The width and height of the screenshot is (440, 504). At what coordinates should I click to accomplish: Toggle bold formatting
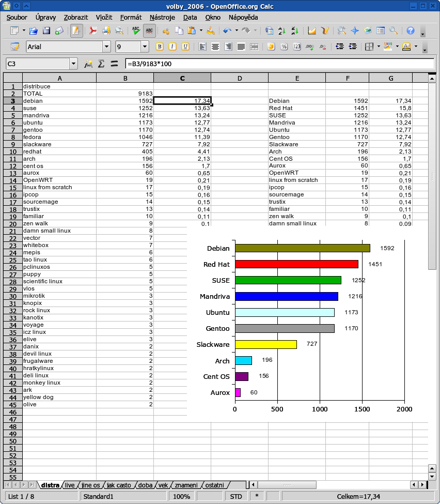159,47
